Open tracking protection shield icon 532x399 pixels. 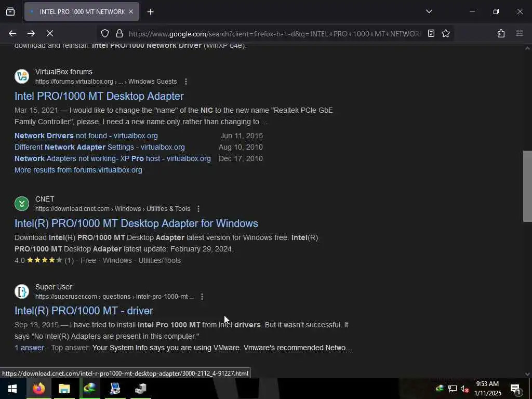point(105,33)
